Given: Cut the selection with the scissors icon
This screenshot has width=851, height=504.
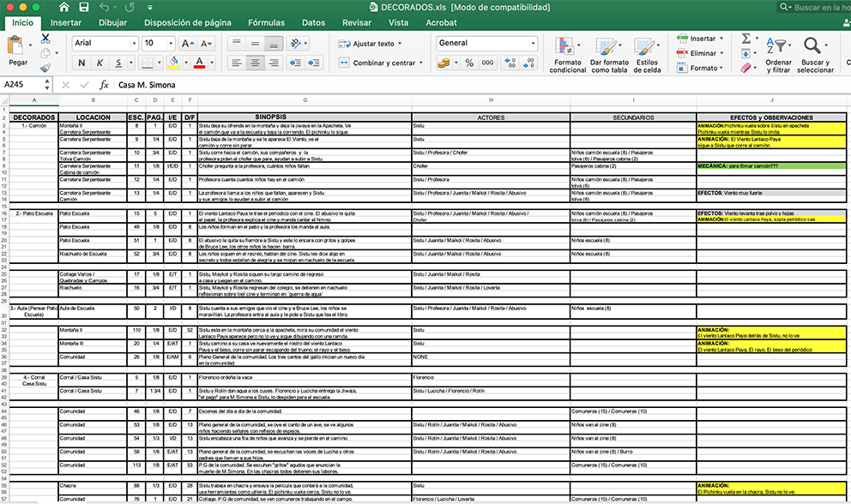Looking at the screenshot, I should point(45,39).
